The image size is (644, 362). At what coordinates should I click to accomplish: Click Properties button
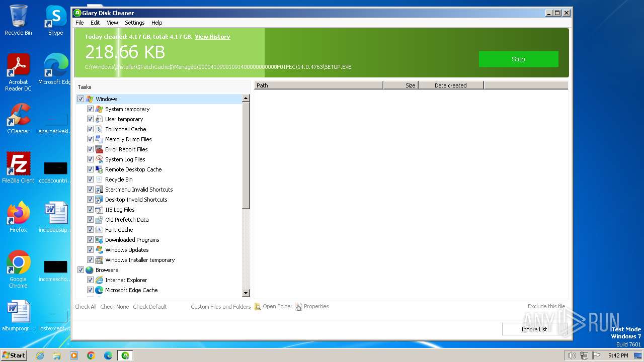312,307
